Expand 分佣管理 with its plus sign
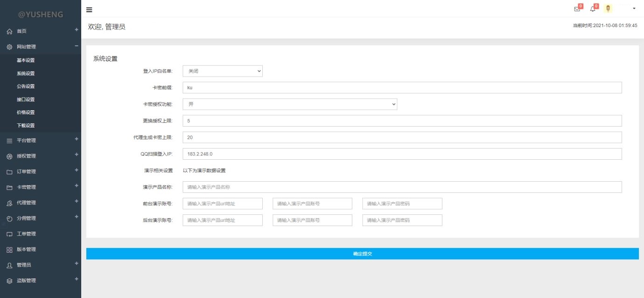Screen dimensions: 644x298 pyautogui.click(x=77, y=217)
